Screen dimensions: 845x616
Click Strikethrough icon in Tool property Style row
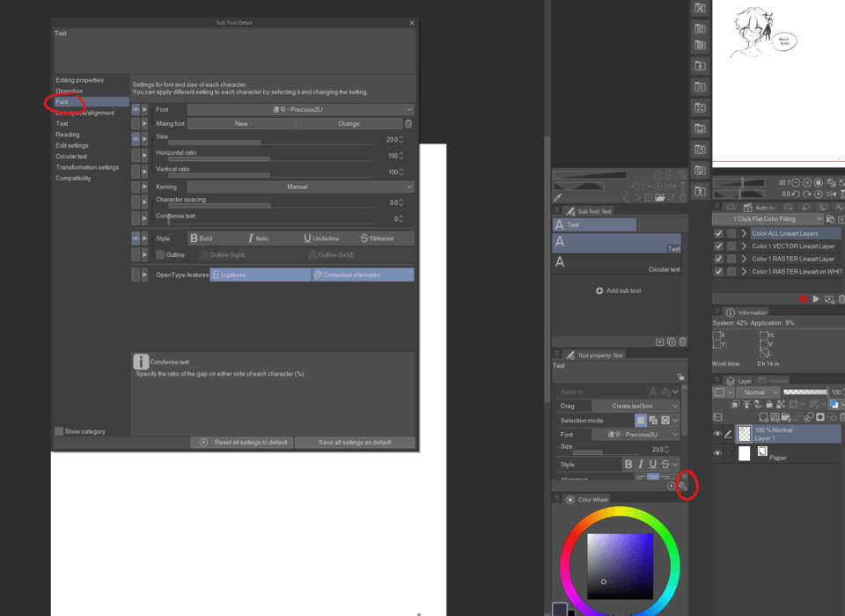[x=665, y=465]
